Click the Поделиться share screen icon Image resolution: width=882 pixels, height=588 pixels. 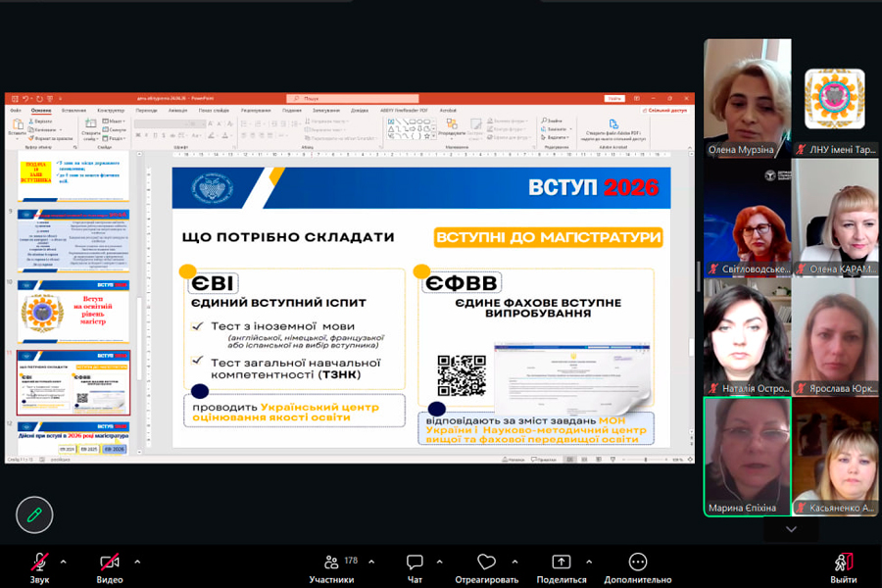561,562
